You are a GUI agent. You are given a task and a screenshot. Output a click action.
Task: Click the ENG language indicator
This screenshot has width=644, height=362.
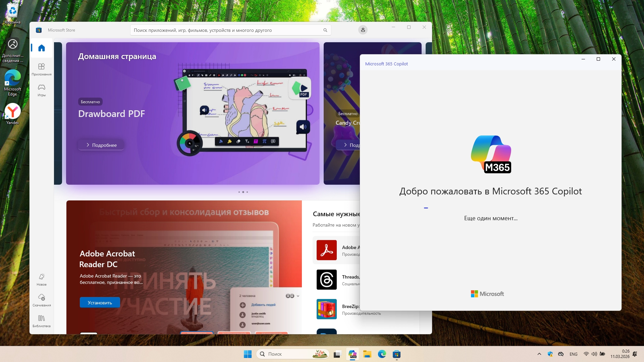click(574, 354)
